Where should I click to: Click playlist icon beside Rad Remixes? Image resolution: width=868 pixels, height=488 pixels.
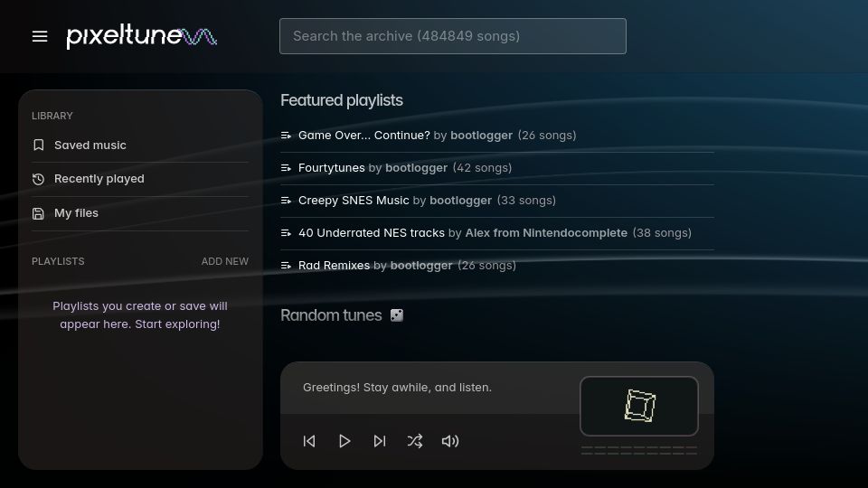coord(287,266)
